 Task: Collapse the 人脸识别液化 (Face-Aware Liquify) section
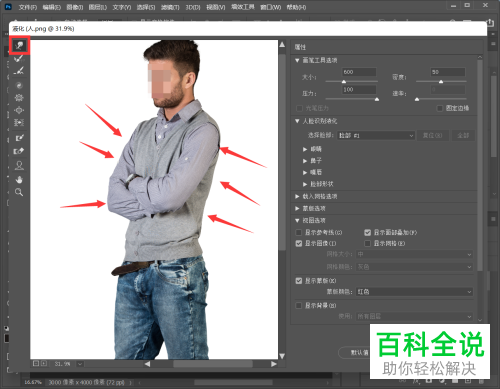[297, 121]
